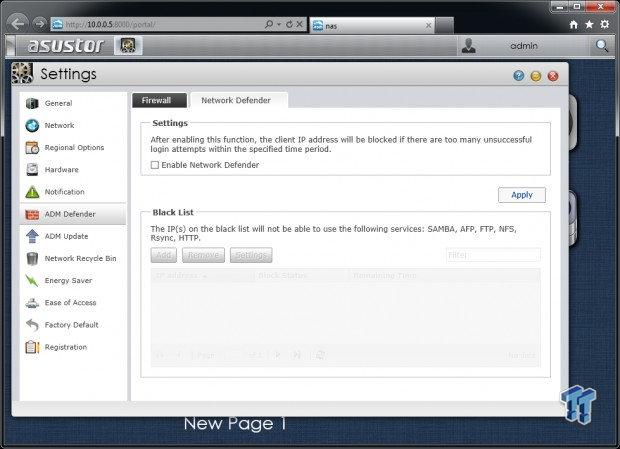Click the next page arrow in Black List
The image size is (620, 449).
pos(278,355)
